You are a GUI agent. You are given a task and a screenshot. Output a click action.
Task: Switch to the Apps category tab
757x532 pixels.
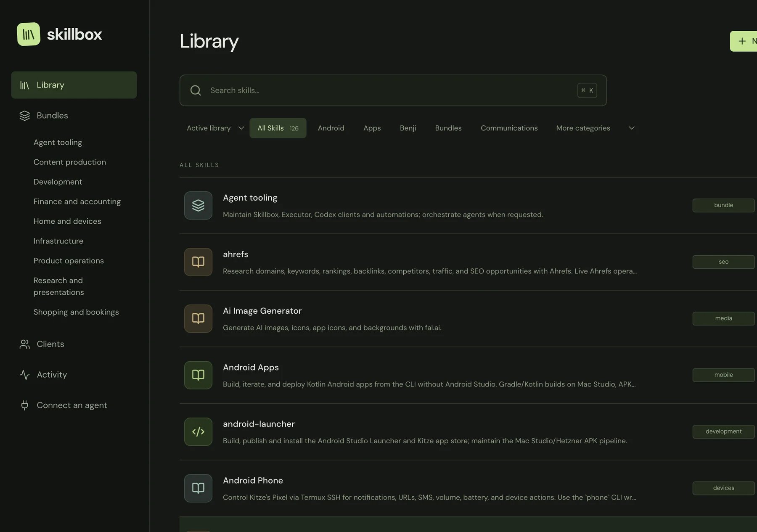372,128
